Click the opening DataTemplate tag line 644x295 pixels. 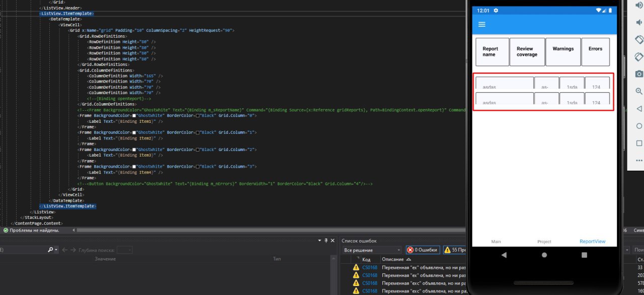point(65,19)
